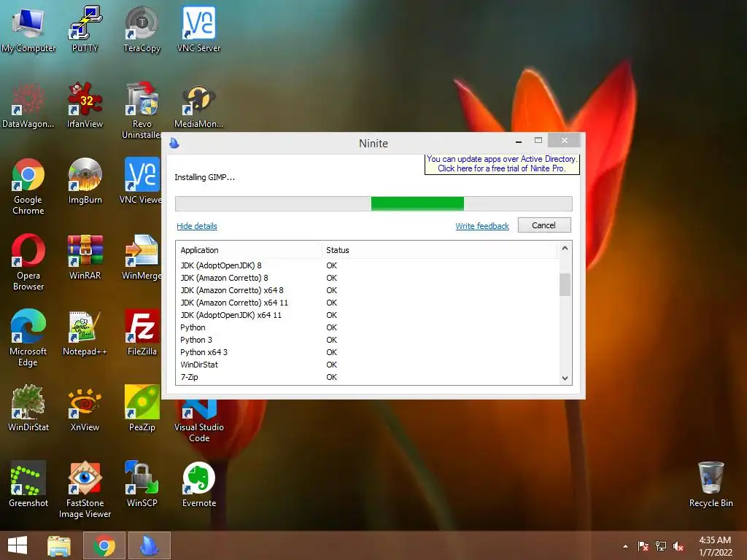Open MediaMonkey desktop shortcut

click(198, 107)
